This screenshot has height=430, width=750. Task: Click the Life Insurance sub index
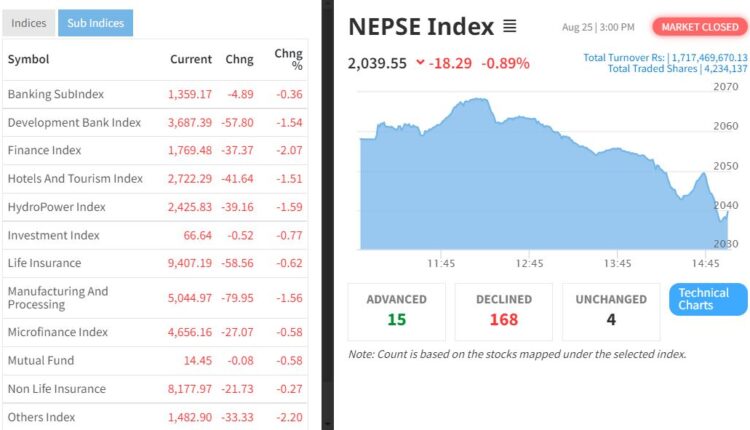(44, 263)
